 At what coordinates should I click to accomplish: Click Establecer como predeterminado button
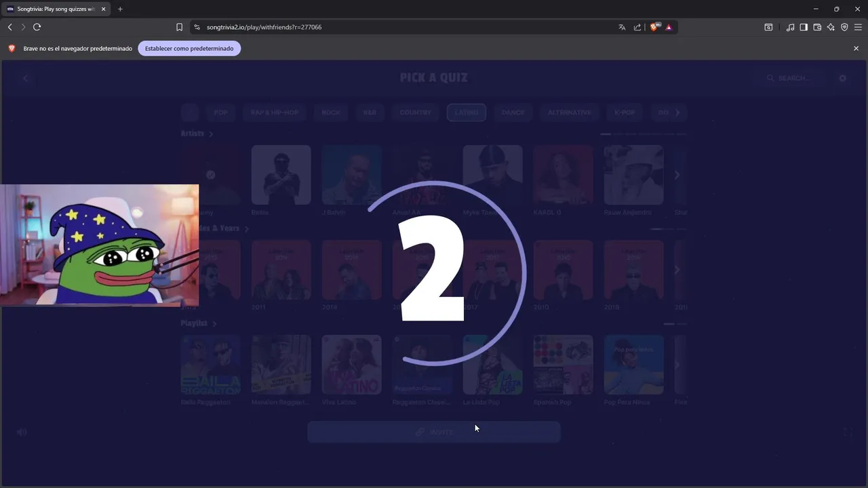point(189,48)
